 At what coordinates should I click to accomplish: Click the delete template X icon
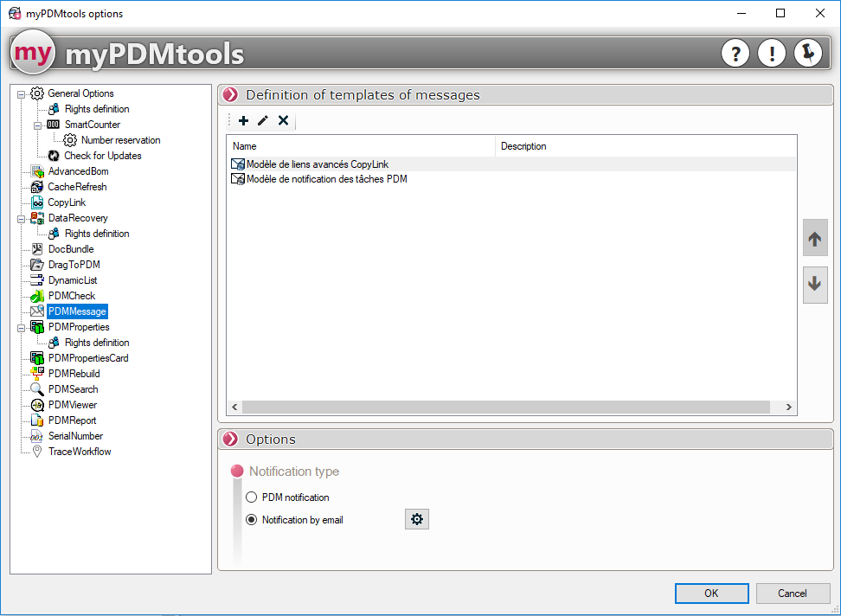point(283,121)
